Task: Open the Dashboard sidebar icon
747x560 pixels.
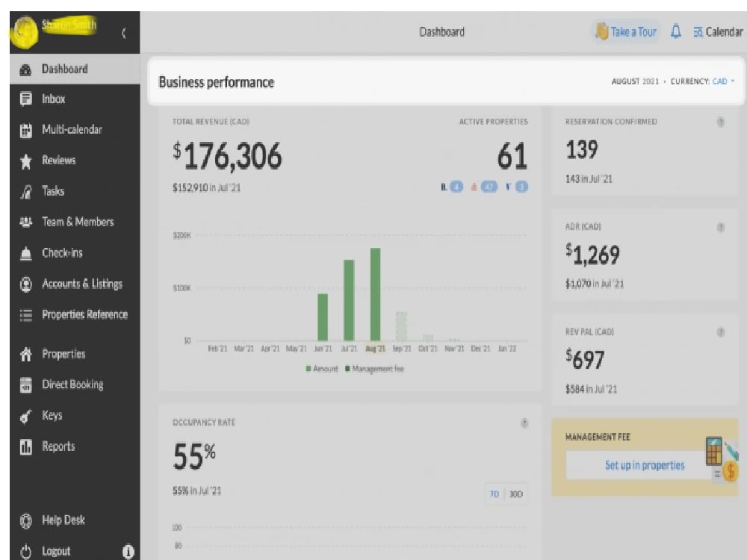Action: pyautogui.click(x=25, y=69)
